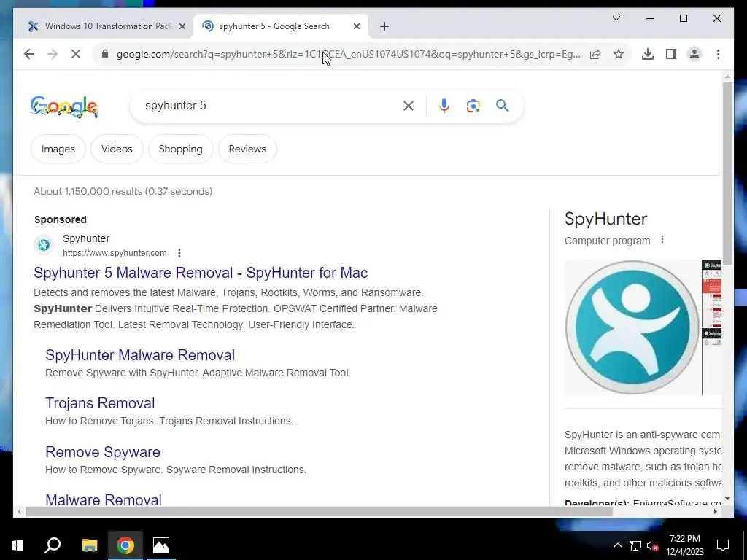
Task: Open the Windows Start menu
Action: tap(18, 545)
